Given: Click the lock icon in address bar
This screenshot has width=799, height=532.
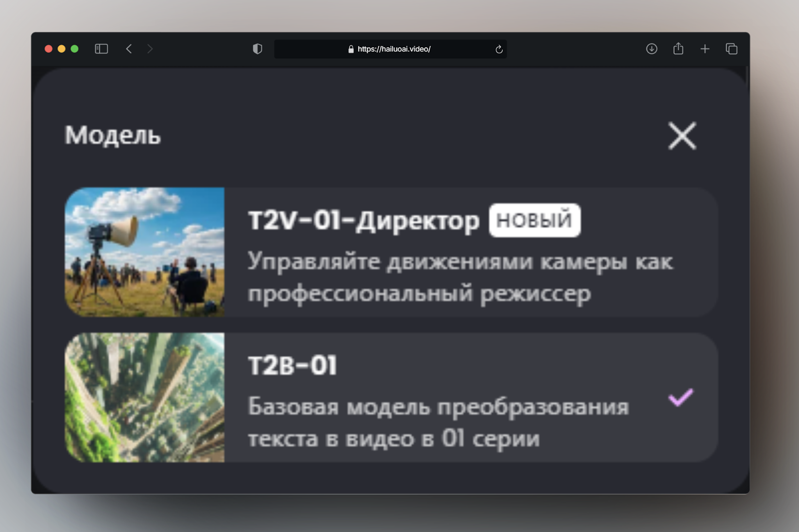Looking at the screenshot, I should click(351, 49).
